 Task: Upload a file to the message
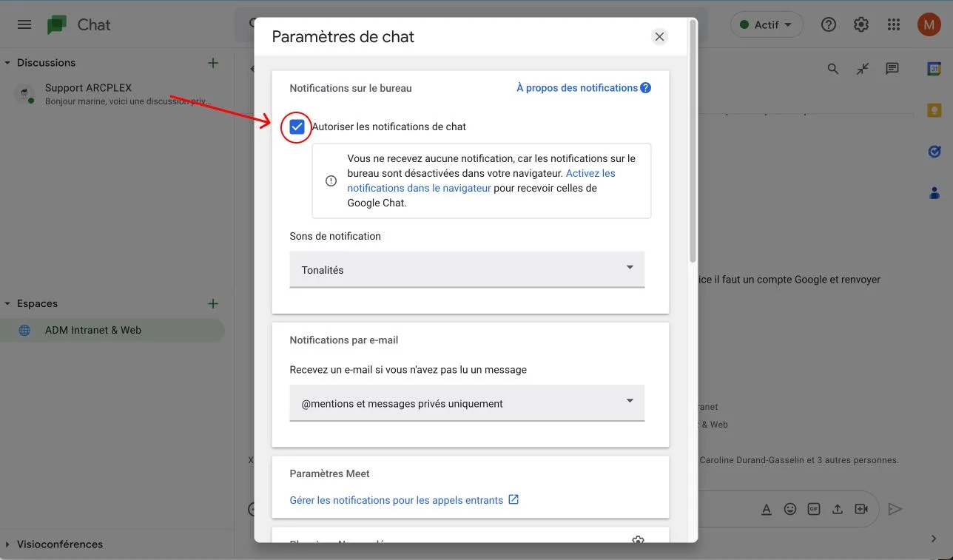[x=838, y=509]
